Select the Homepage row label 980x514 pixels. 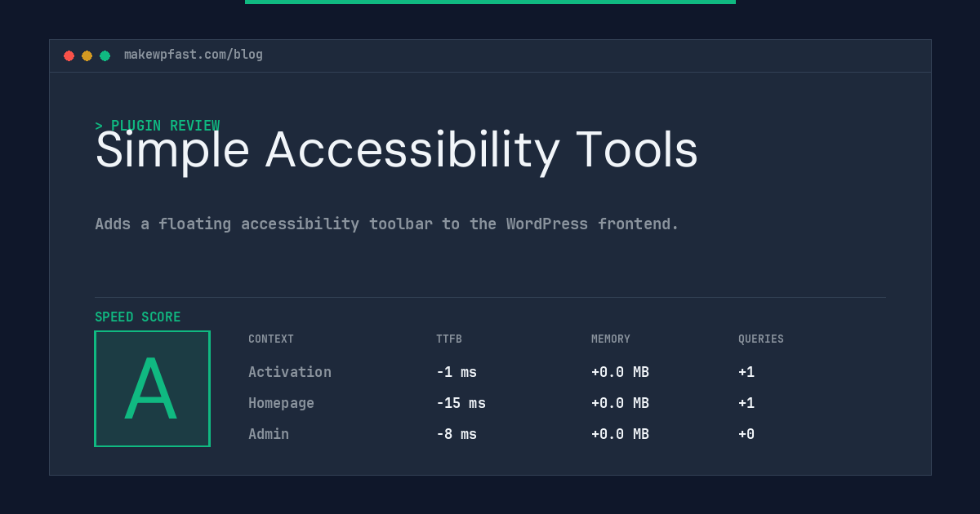281,403
